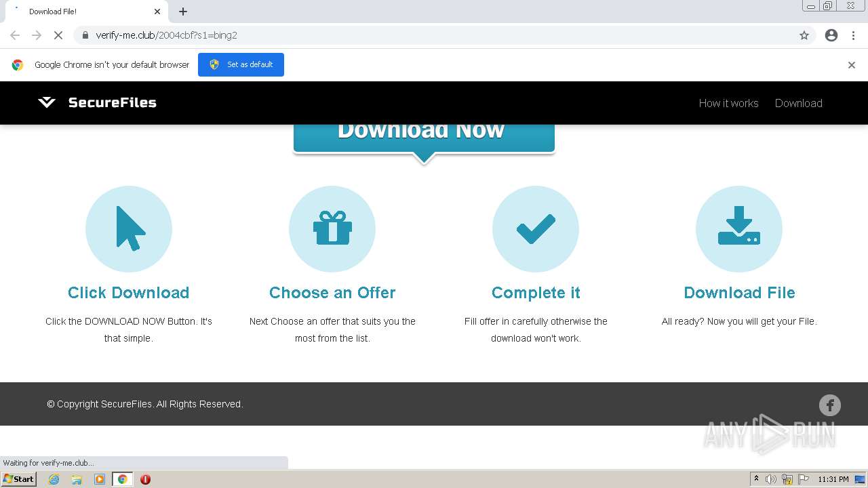Click the network tray icon
This screenshot has width=868, height=488.
click(x=787, y=479)
